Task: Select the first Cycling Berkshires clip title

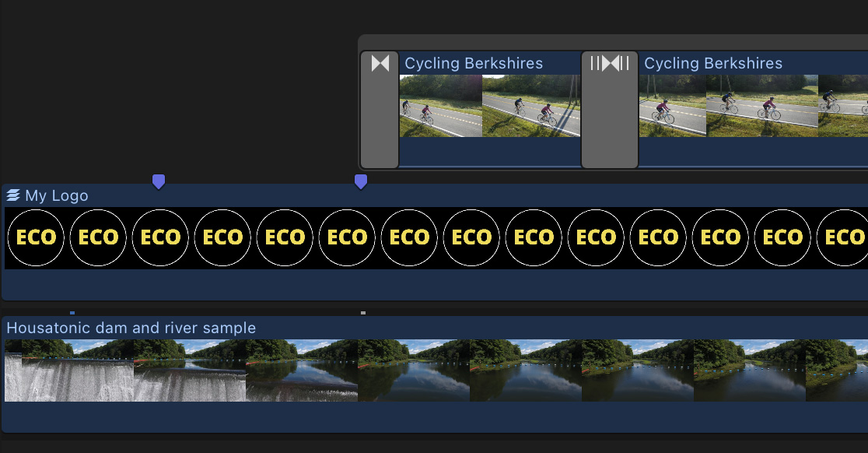Action: (474, 63)
